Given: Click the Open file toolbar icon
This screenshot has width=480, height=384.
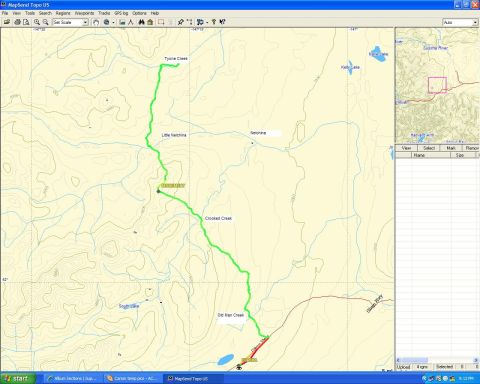Looking at the screenshot, I should (x=7, y=22).
